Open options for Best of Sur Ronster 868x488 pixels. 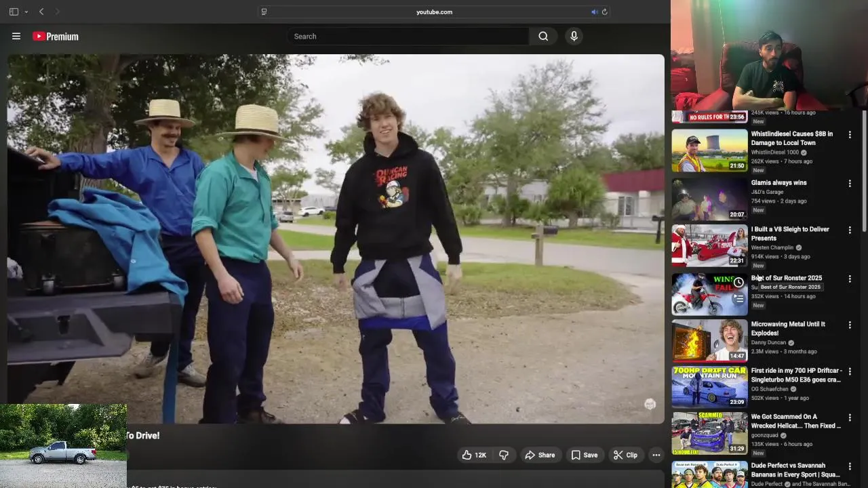pos(850,279)
